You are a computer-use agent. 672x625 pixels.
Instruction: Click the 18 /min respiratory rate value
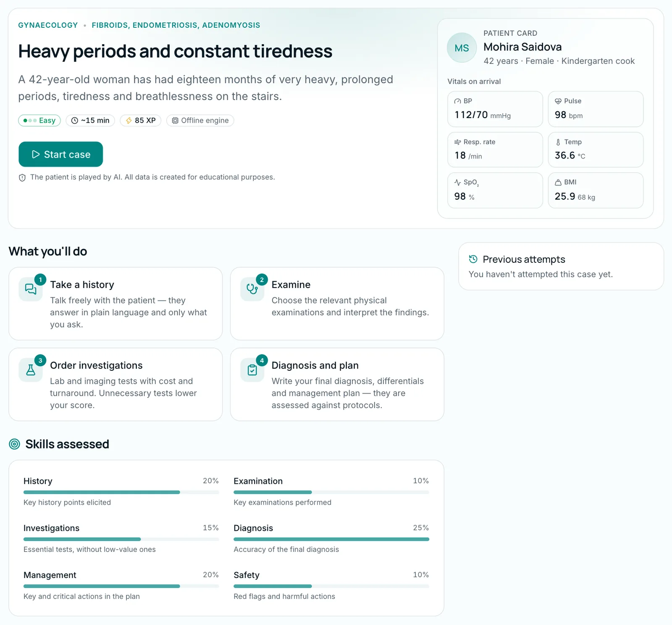click(x=468, y=156)
